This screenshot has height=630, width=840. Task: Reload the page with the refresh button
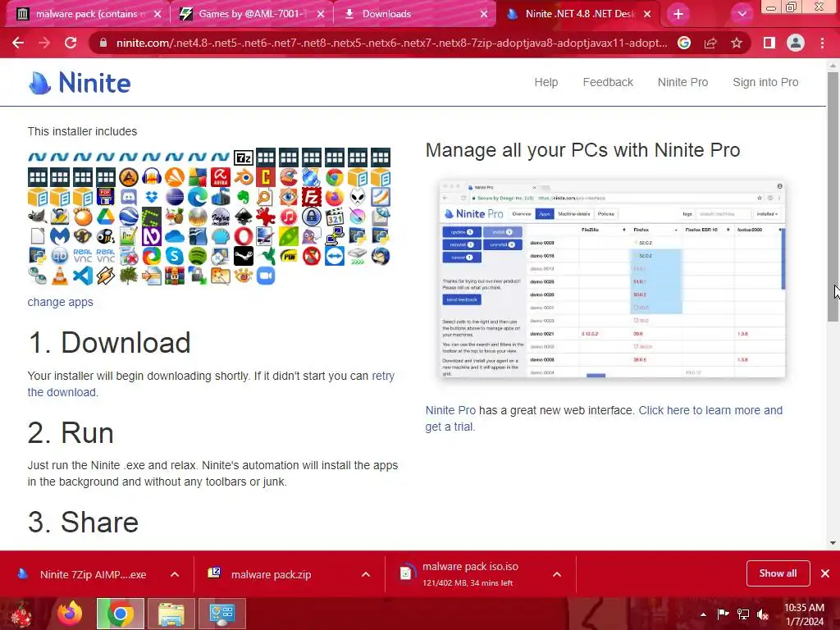tap(71, 43)
